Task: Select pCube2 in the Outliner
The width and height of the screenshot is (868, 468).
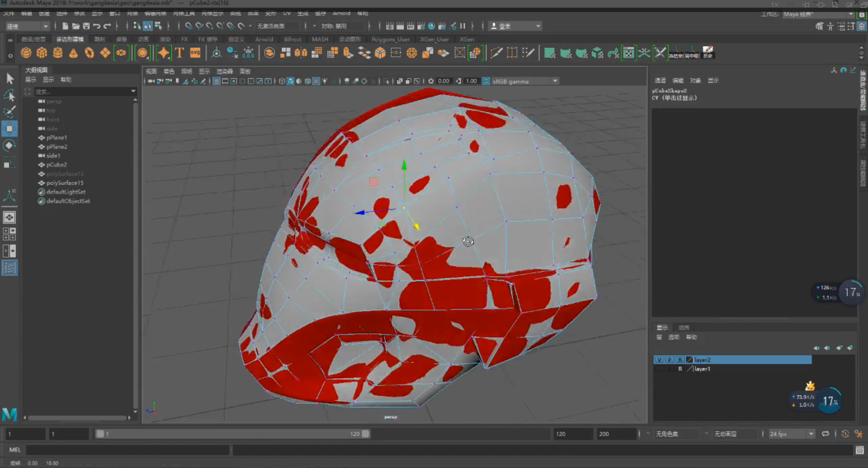Action: 56,165
